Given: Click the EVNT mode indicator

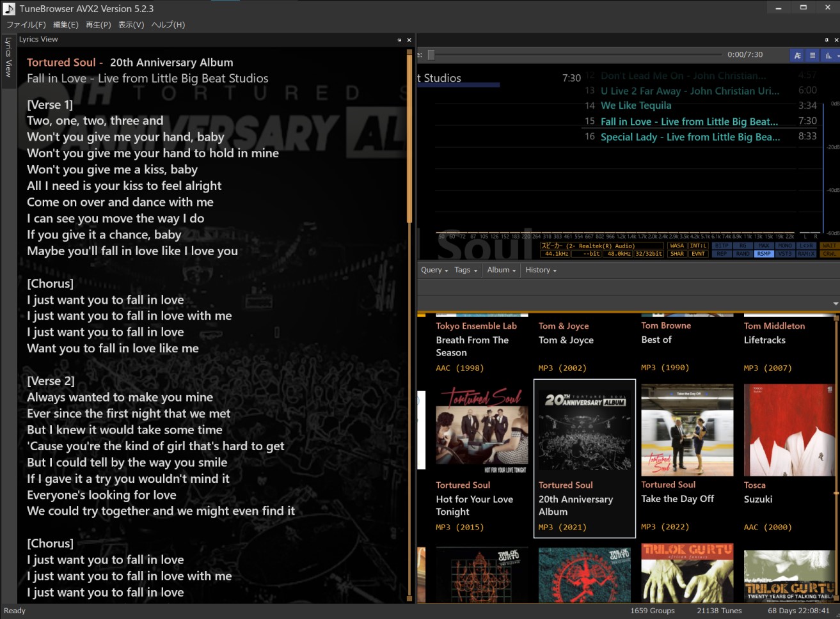Looking at the screenshot, I should pos(697,253).
